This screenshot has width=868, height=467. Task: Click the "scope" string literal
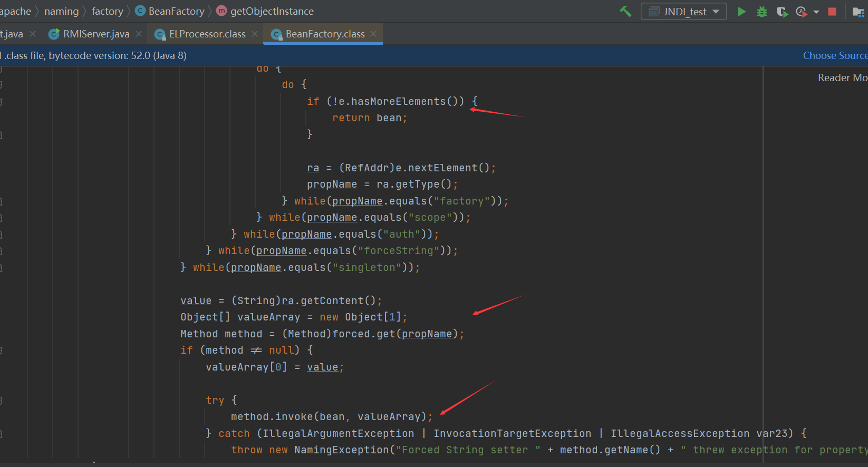pos(430,218)
